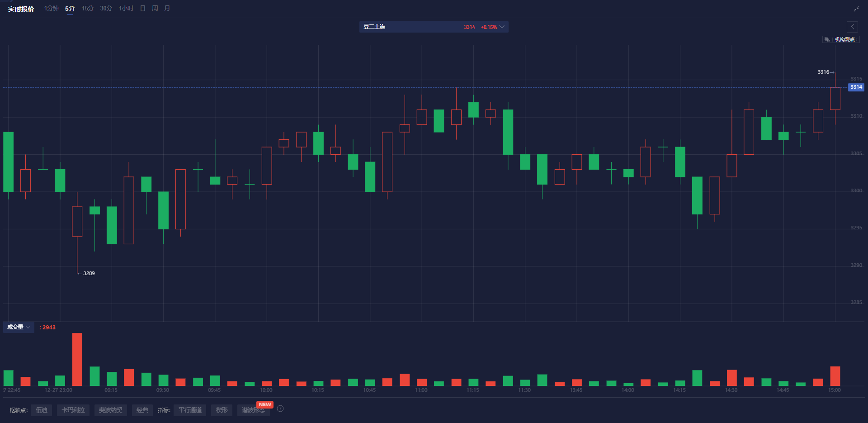Open the 豆二主连 contract dropdown
The width and height of the screenshot is (868, 423).
point(434,27)
